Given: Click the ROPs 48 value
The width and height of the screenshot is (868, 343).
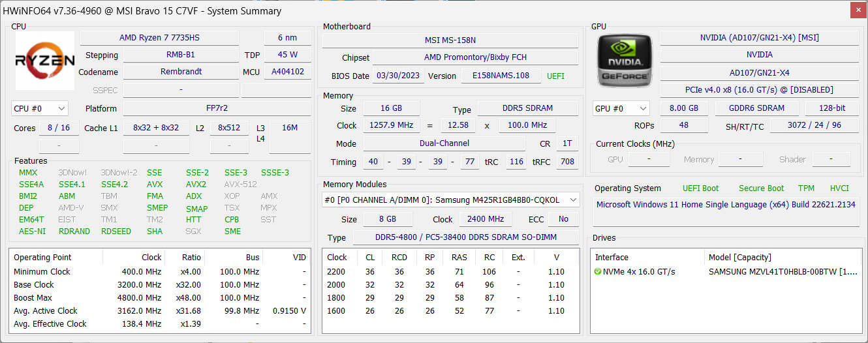Looking at the screenshot, I should [x=684, y=125].
